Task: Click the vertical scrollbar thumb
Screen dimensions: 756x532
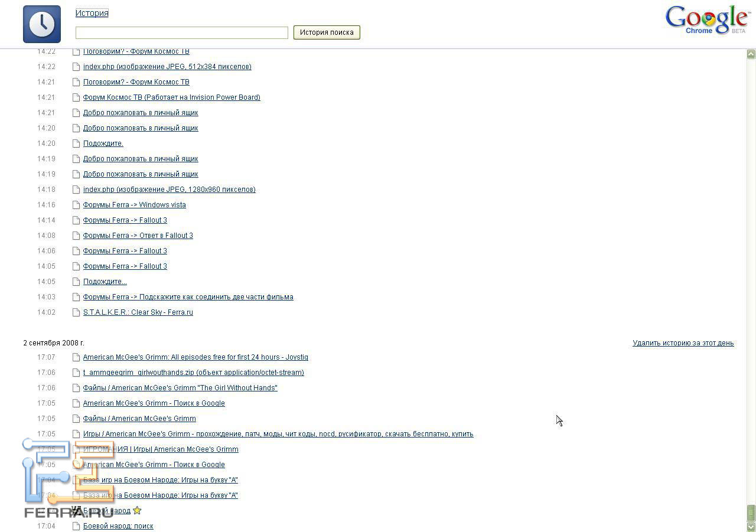Action: pyautogui.click(x=751, y=512)
